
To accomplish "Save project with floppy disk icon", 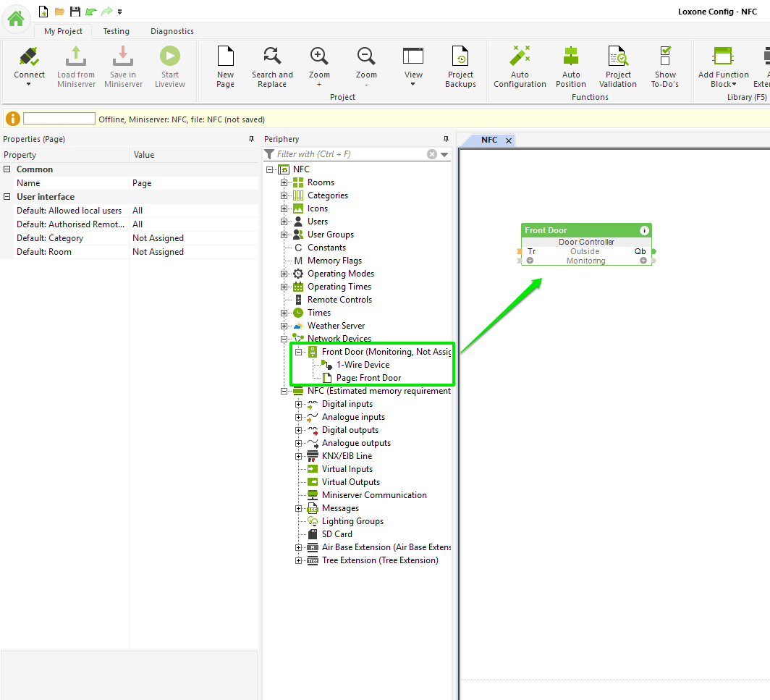I will click(x=75, y=12).
